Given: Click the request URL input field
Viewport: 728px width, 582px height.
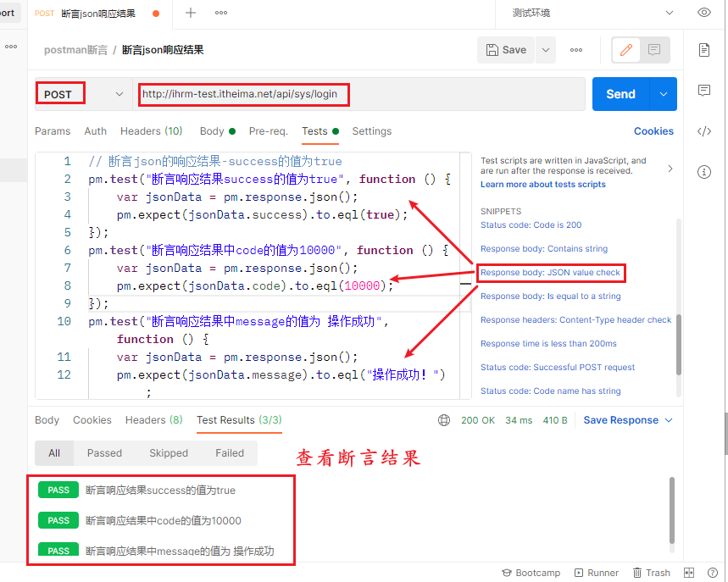Looking at the screenshot, I should coord(244,94).
